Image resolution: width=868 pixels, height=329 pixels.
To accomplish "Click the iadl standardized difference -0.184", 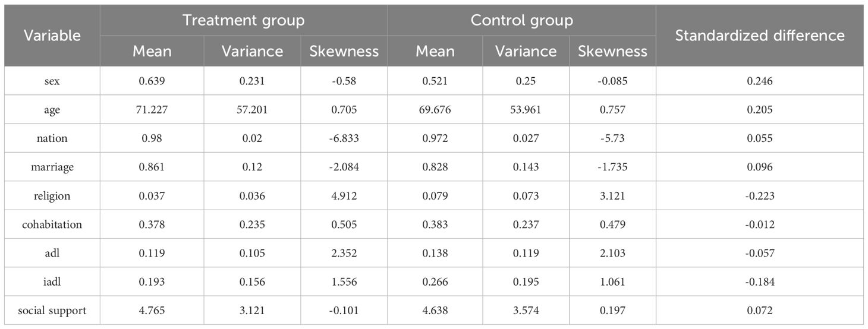I will coord(760,282).
